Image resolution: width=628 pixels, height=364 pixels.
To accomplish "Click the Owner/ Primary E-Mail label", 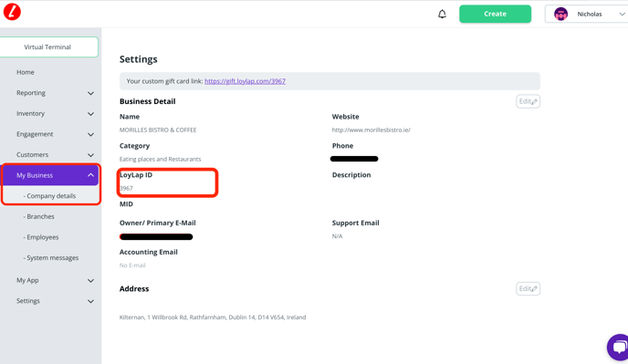I will coord(157,223).
